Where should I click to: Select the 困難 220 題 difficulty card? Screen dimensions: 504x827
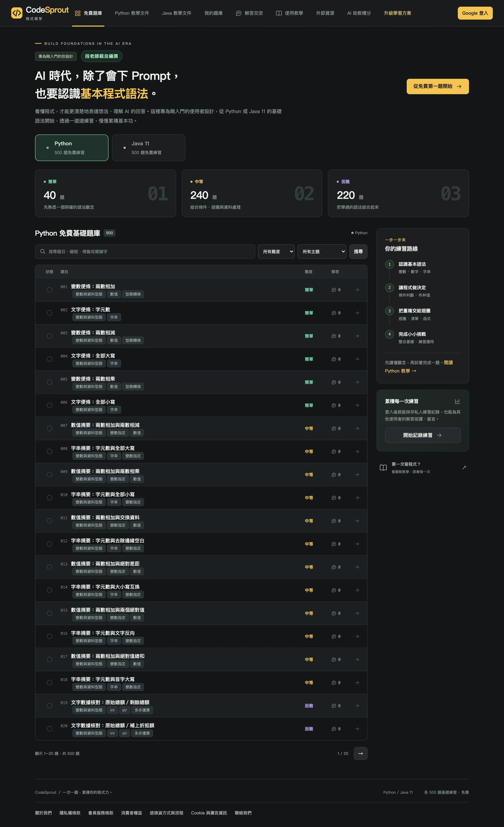coord(398,193)
